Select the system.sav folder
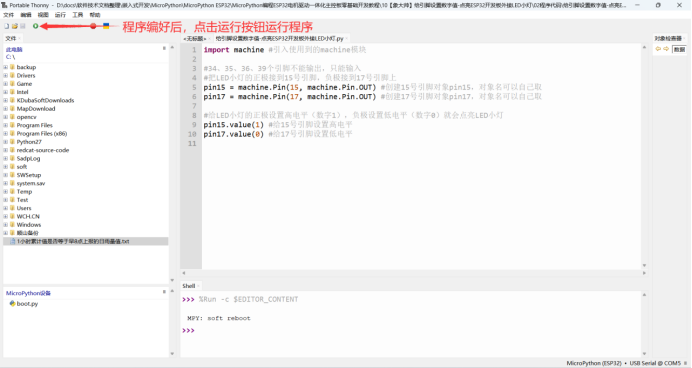Image resolution: width=692 pixels, height=368 pixels. click(x=31, y=183)
